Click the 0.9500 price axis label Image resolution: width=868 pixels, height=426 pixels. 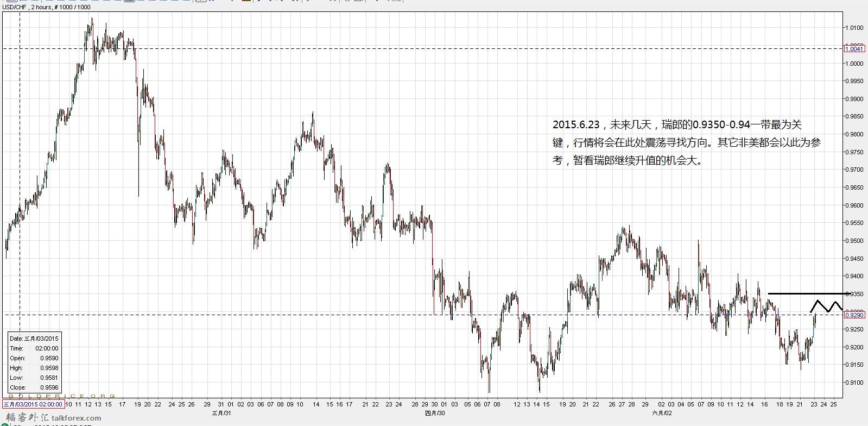coord(854,241)
